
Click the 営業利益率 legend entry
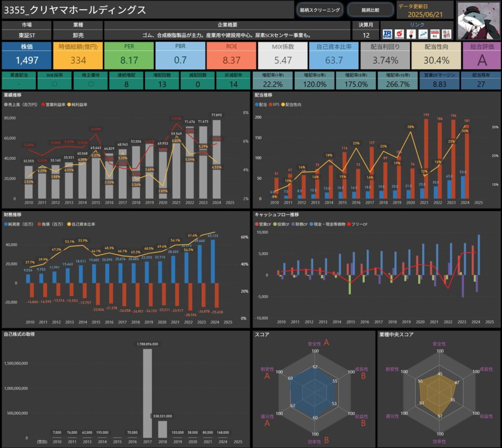point(53,104)
